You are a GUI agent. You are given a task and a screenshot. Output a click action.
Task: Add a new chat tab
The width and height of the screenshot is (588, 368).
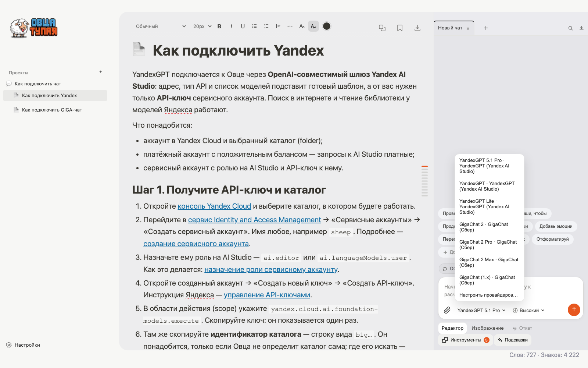(486, 28)
